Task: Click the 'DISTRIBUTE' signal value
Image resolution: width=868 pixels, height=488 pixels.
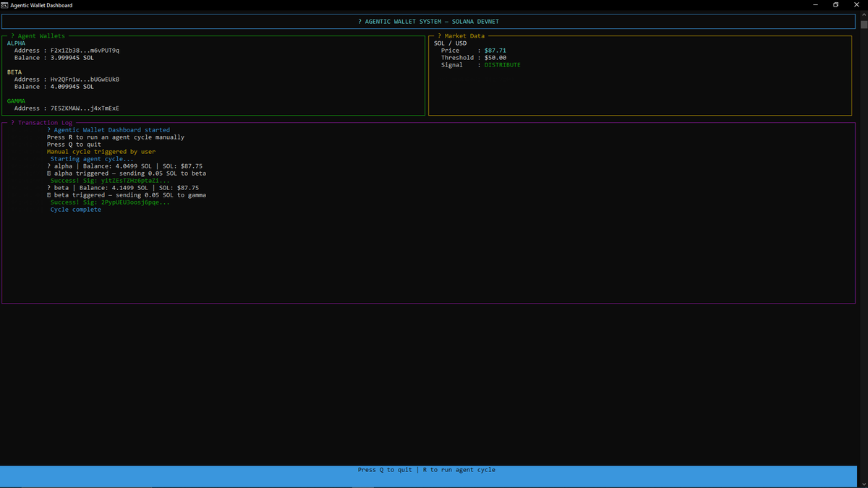Action: (502, 65)
